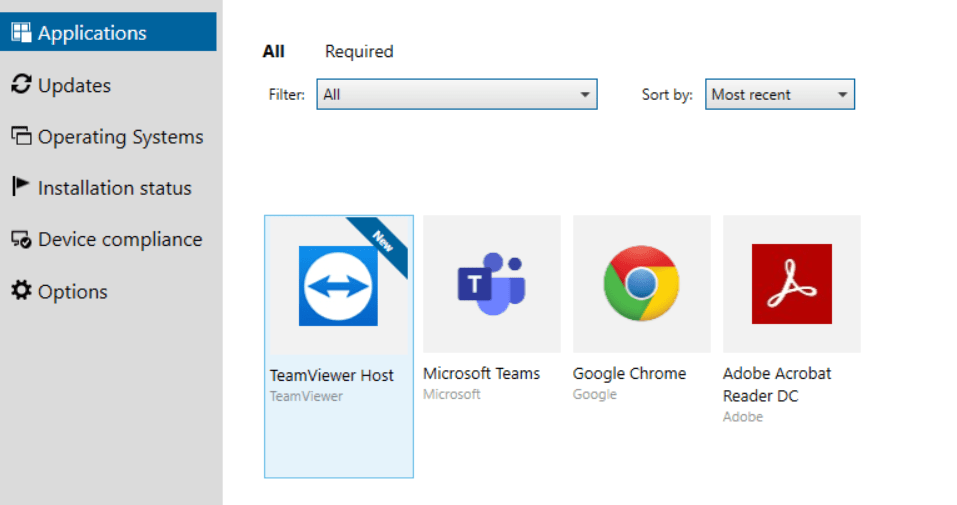
Task: Click the TeamViewer publisher label
Action: point(306,396)
